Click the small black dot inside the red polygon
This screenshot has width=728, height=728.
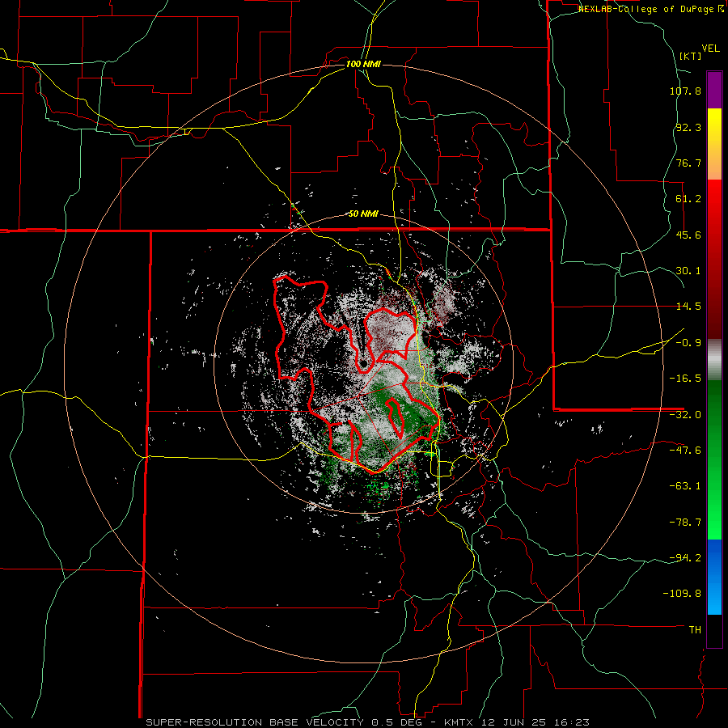tap(363, 362)
